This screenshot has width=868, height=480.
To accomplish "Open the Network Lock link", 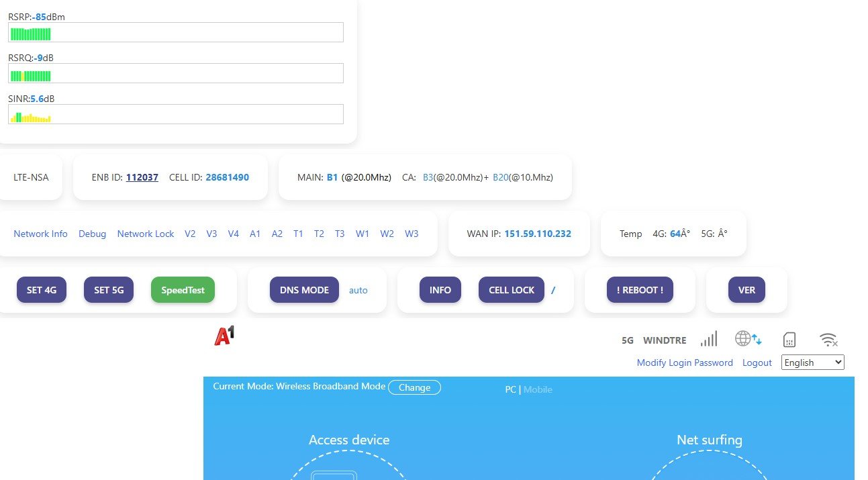I will [146, 234].
